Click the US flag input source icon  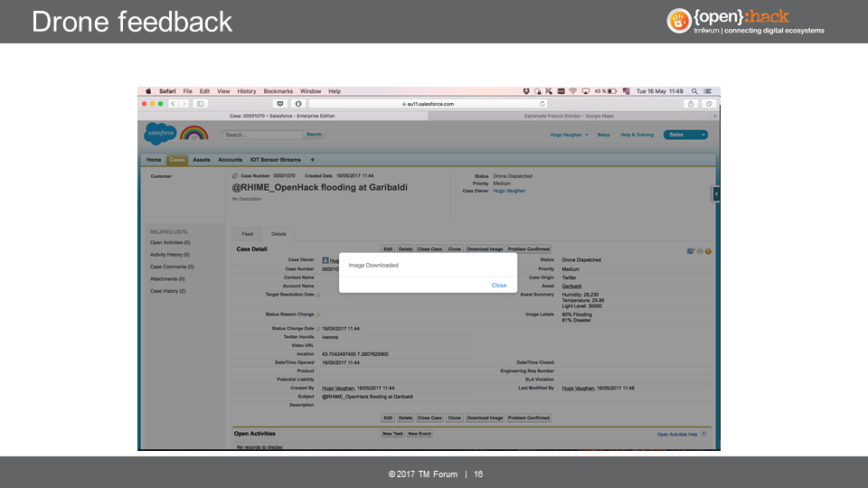tap(626, 91)
